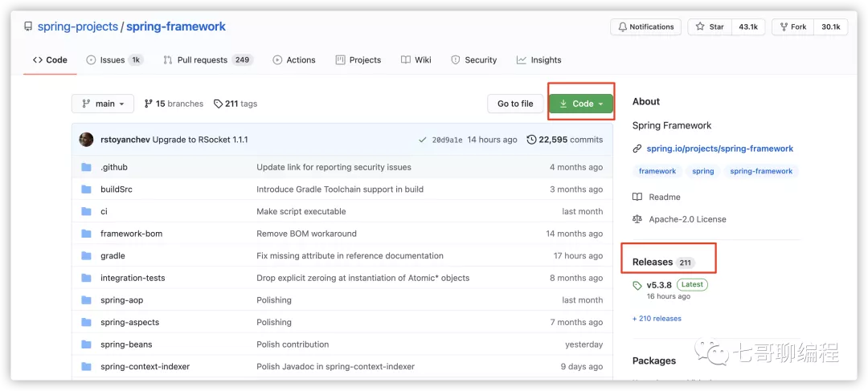
Task: Click the framework topic tag
Action: coord(657,171)
